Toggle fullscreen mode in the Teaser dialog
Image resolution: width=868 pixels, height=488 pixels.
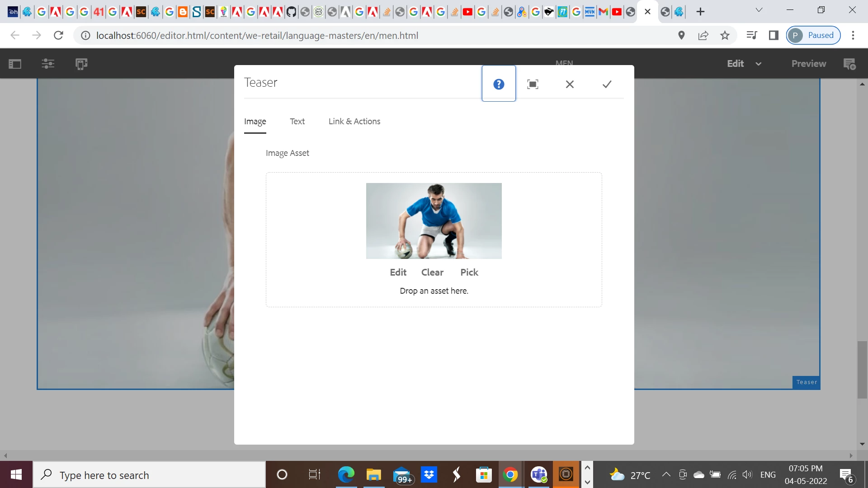pos(533,84)
